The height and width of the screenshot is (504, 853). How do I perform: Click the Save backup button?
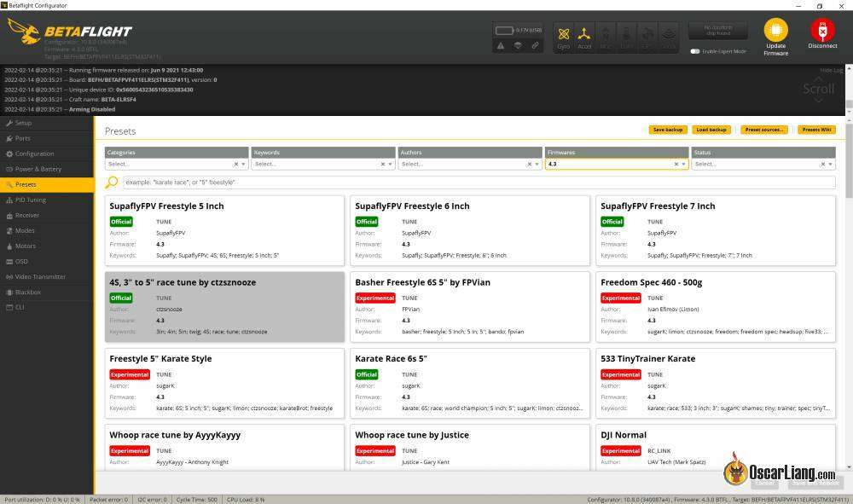point(668,130)
